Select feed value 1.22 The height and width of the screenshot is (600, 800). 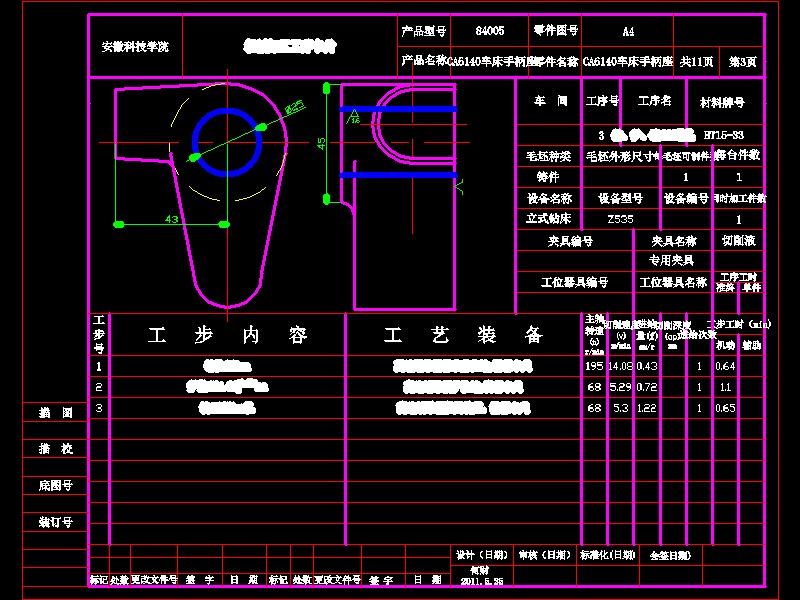(647, 408)
